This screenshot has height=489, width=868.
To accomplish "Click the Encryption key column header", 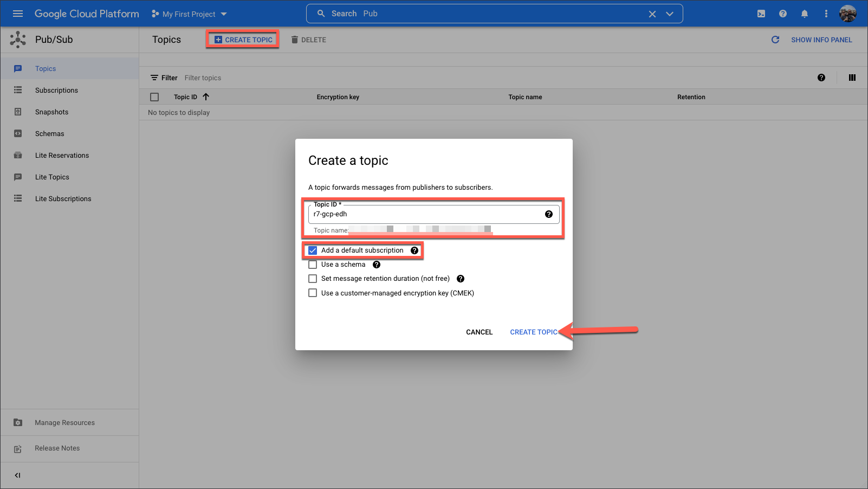I will click(338, 97).
